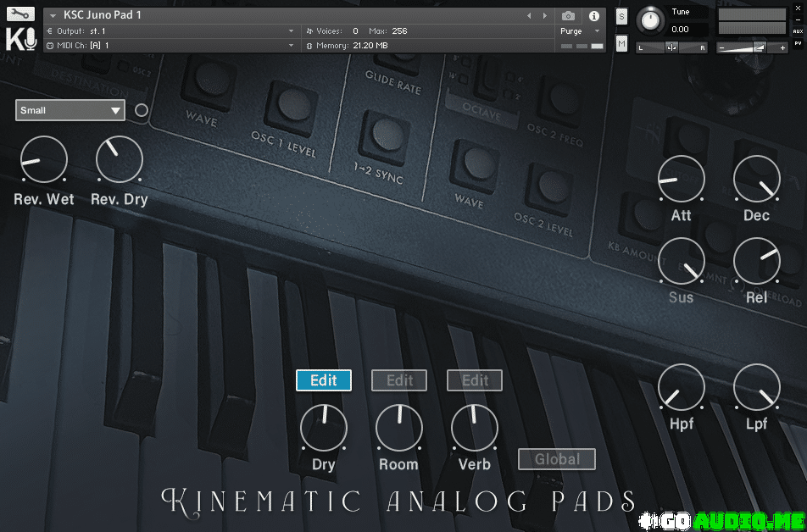Toggle the PV button

click(798, 43)
